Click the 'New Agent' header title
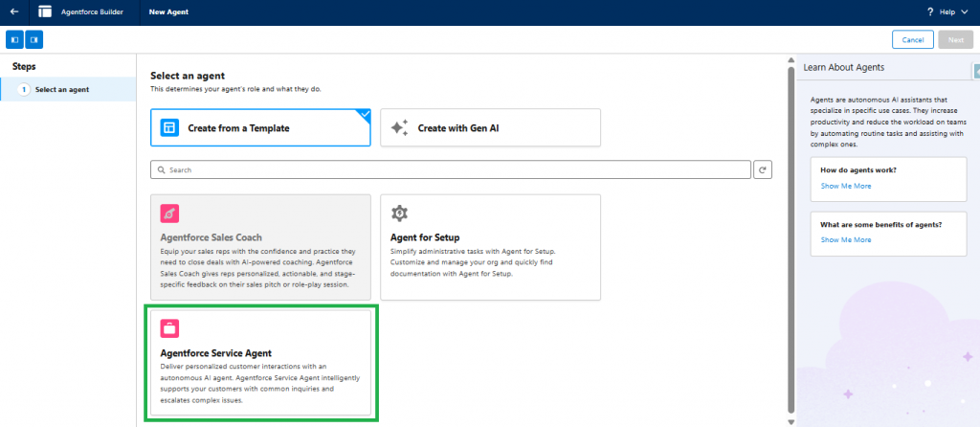The width and height of the screenshot is (980, 427). (x=168, y=11)
